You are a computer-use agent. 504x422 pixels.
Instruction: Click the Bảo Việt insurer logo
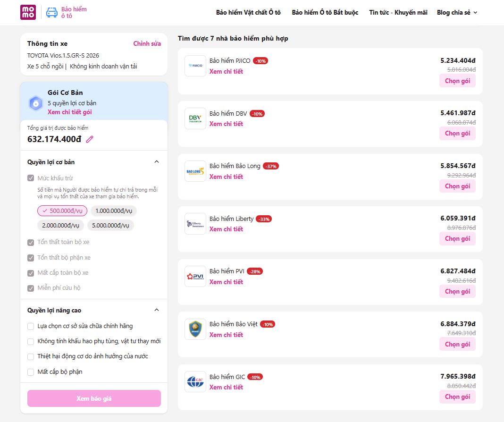tap(195, 329)
